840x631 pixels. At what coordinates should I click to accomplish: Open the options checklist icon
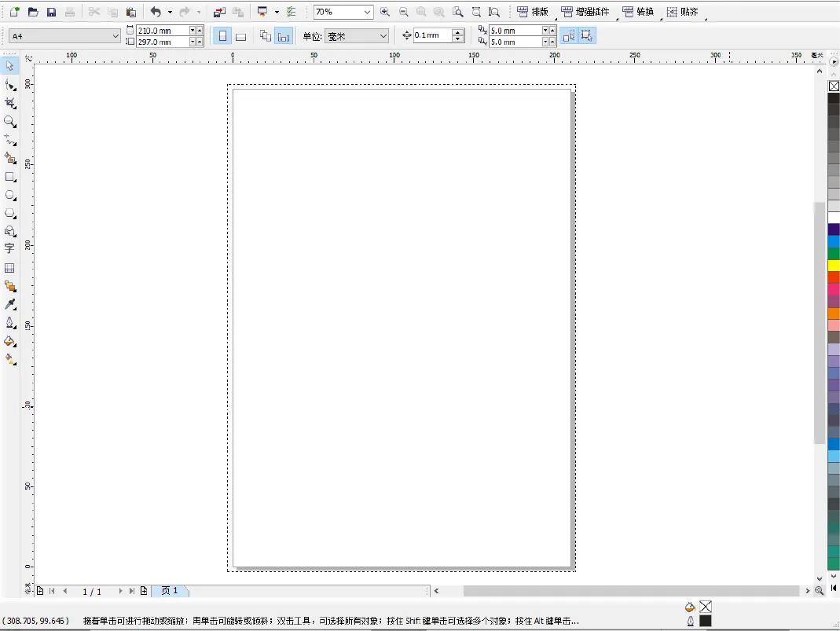click(292, 12)
